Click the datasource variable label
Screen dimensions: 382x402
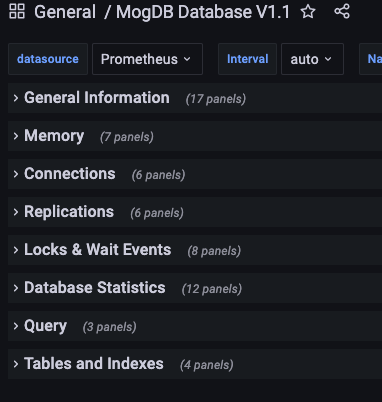tap(48, 59)
